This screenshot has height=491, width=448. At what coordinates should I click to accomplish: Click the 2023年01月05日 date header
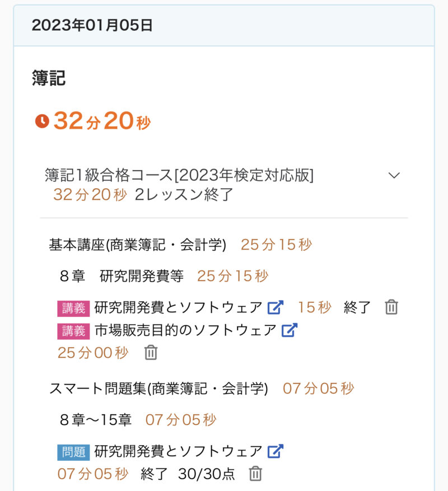92,26
